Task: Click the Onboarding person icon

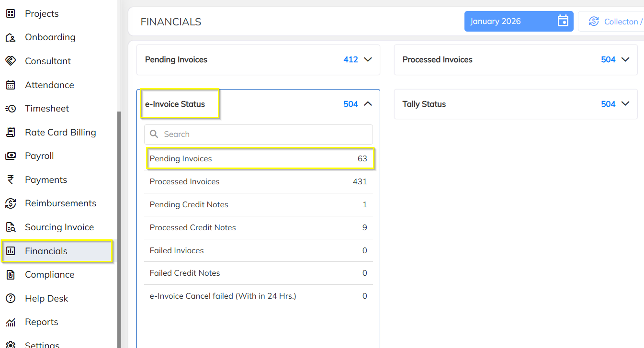Action: click(11, 37)
